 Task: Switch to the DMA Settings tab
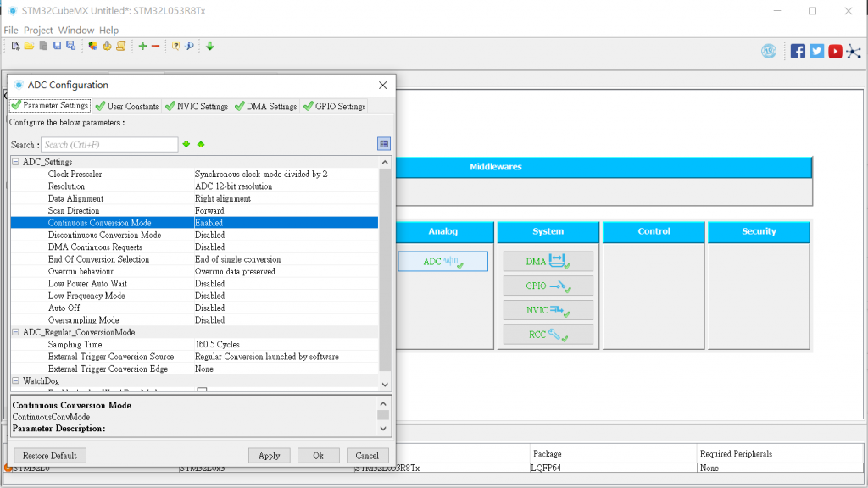(x=265, y=106)
